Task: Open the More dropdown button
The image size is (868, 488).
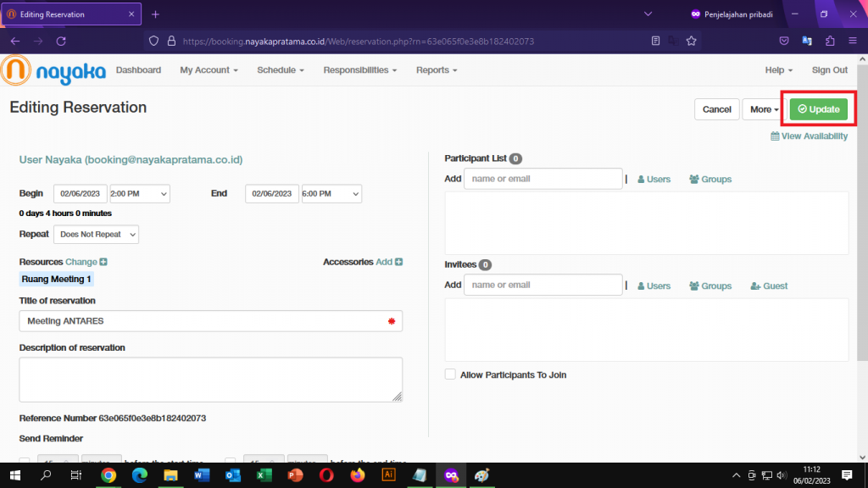Action: coord(764,109)
